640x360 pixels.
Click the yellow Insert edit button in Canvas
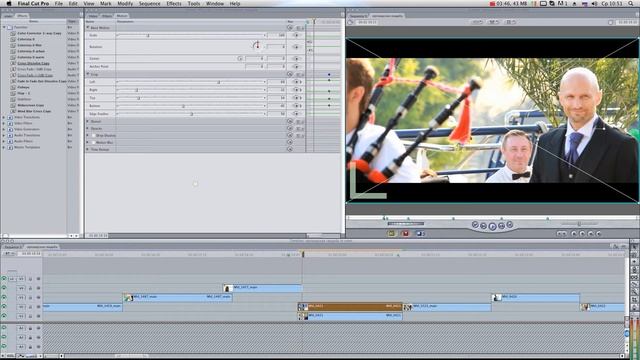(x=391, y=233)
